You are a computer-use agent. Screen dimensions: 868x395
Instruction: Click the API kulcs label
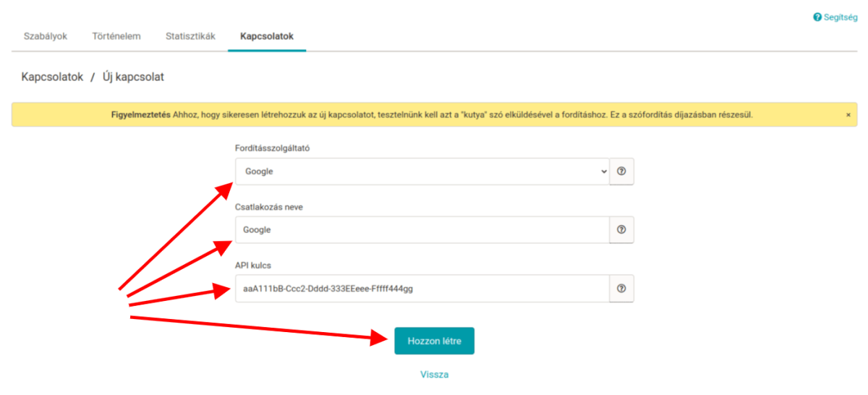click(253, 266)
